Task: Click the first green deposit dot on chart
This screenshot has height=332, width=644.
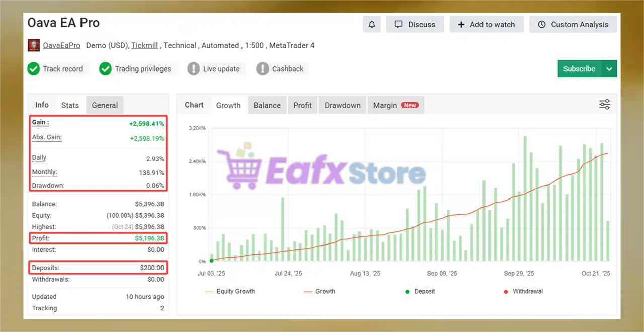Action: (212, 261)
